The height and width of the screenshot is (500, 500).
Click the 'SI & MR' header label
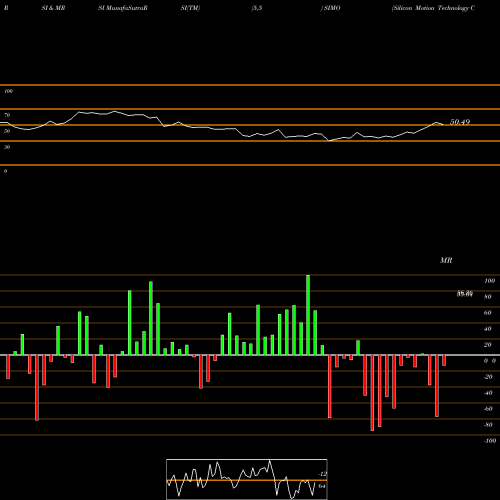53,8
